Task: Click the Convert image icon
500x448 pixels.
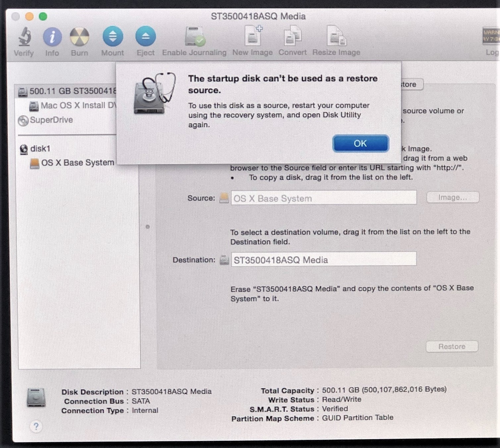Action: pos(293,36)
